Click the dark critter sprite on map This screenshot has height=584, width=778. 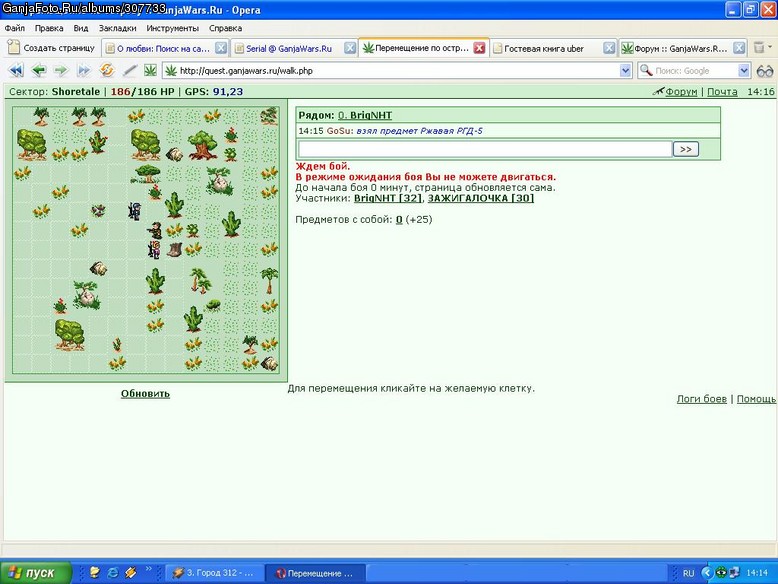tap(98, 210)
